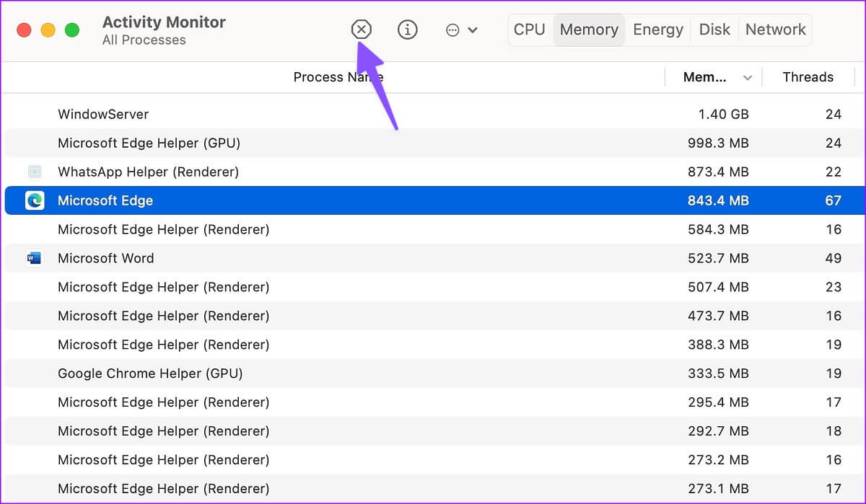866x504 pixels.
Task: Select Edge Helper (Renderer) using 292.7 MB
Action: 433,431
